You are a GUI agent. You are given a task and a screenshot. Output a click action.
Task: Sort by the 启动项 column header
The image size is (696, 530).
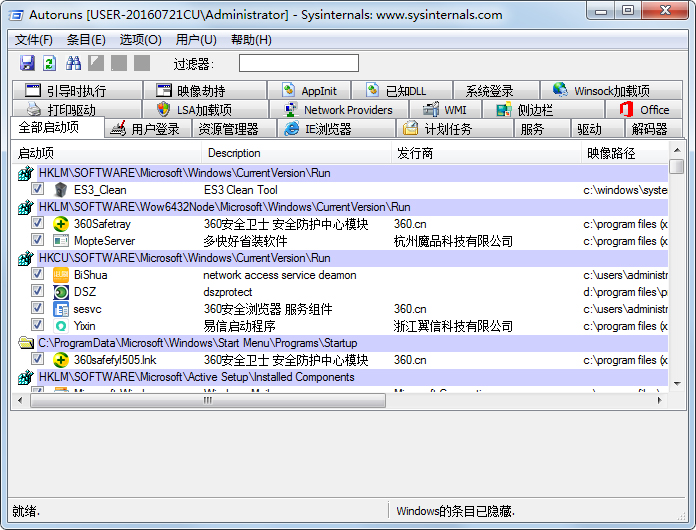[x=107, y=153]
